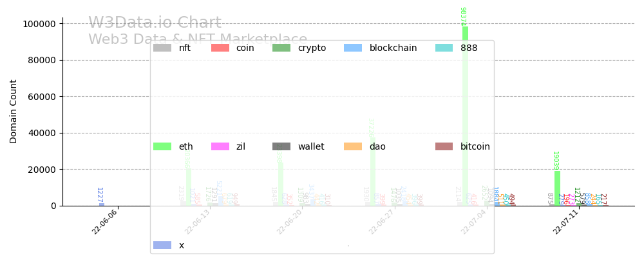Select the zil legend magenta swatch
The height and width of the screenshot is (258, 644).
point(220,146)
